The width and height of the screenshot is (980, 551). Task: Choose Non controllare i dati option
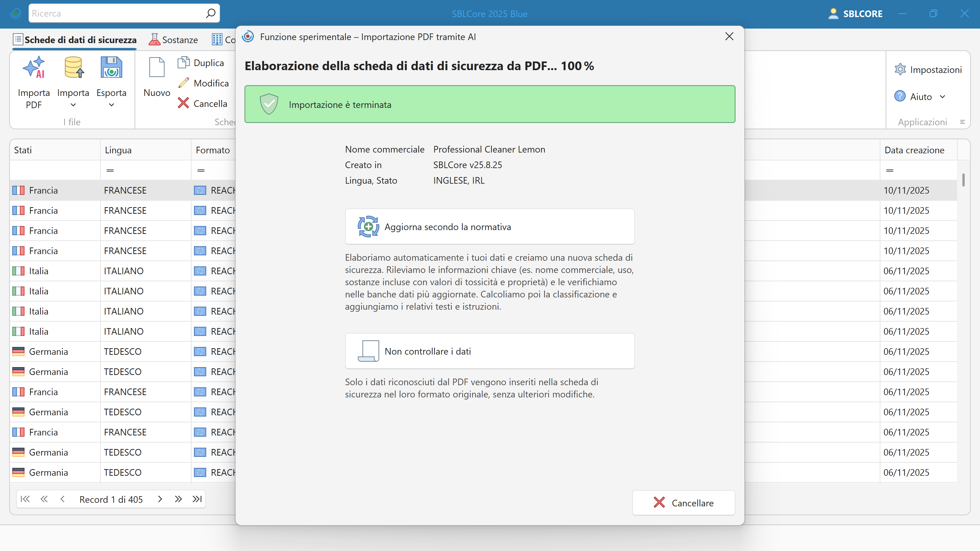click(x=489, y=351)
